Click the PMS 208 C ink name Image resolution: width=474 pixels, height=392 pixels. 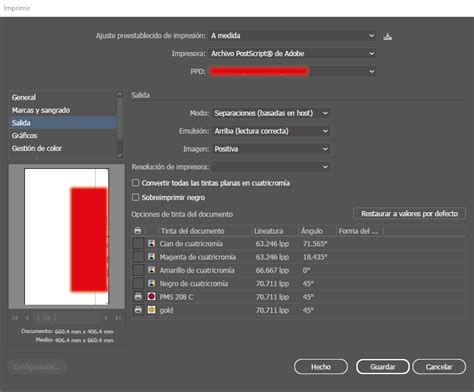[x=176, y=297]
